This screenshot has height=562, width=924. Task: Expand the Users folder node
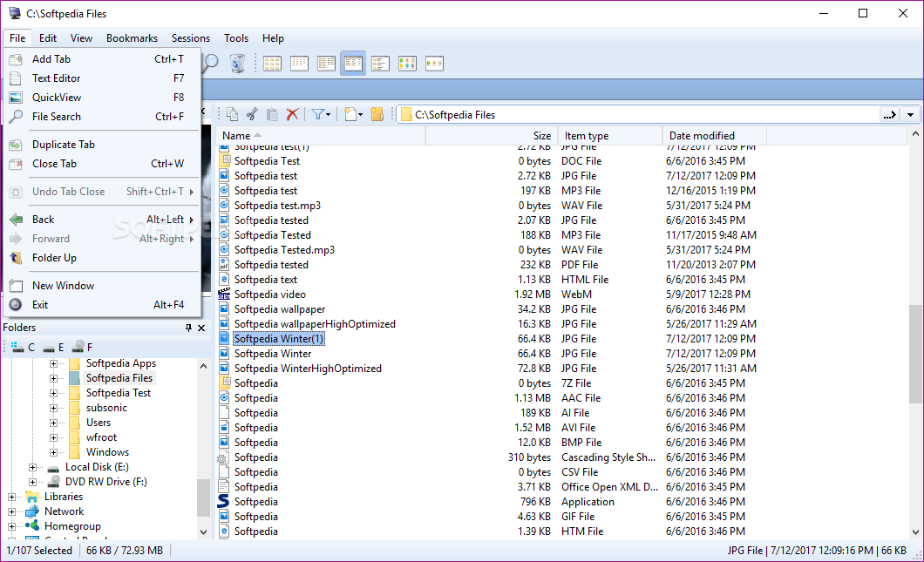[54, 423]
